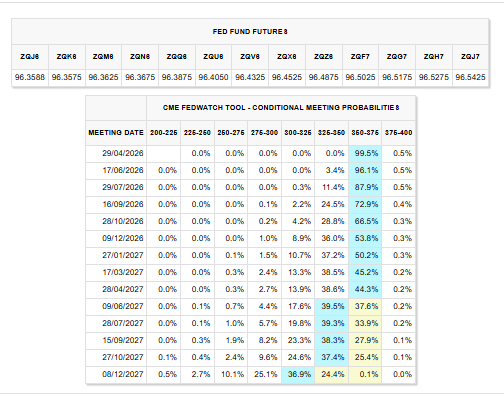Select the 53.8% probability cell
Screen dimensions: 504x396
[365, 238]
